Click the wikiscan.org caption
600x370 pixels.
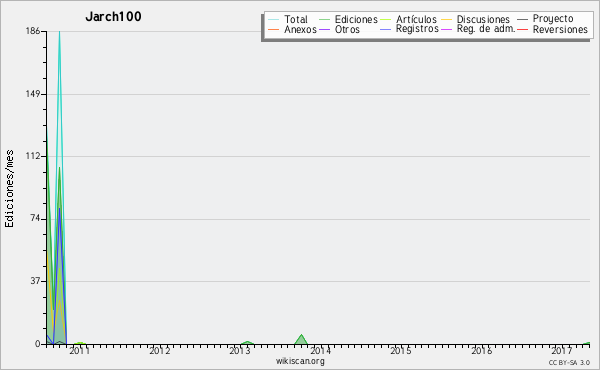[300, 361]
